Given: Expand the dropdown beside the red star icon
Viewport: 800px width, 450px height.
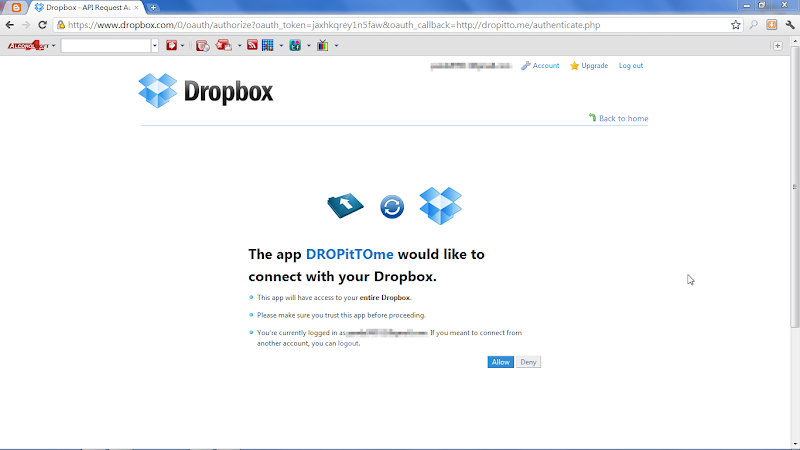Looking at the screenshot, I should click(x=239, y=45).
